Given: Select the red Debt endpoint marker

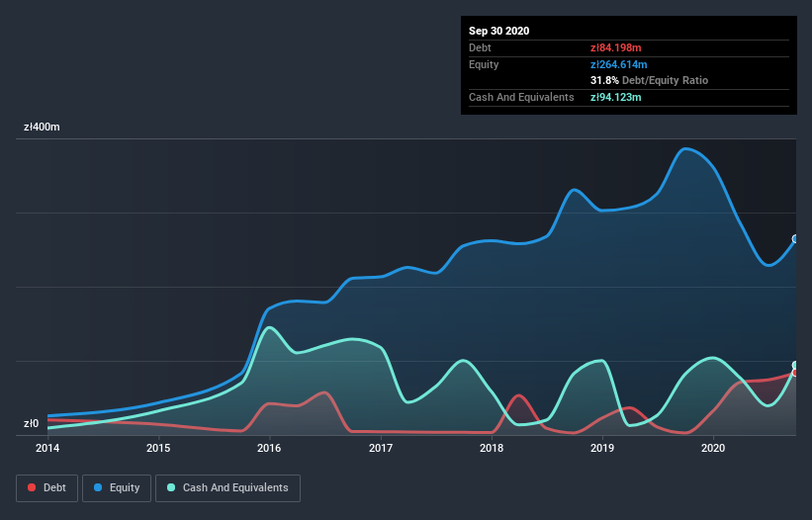Looking at the screenshot, I should (795, 373).
